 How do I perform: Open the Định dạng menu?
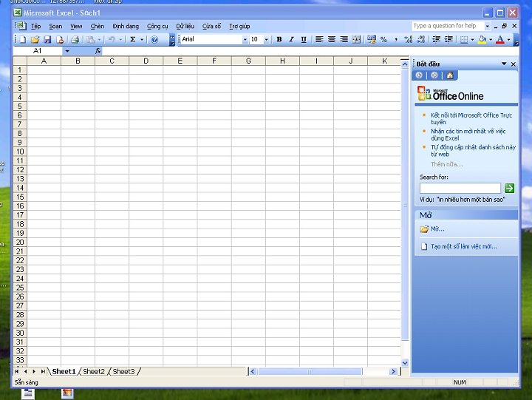(126, 26)
